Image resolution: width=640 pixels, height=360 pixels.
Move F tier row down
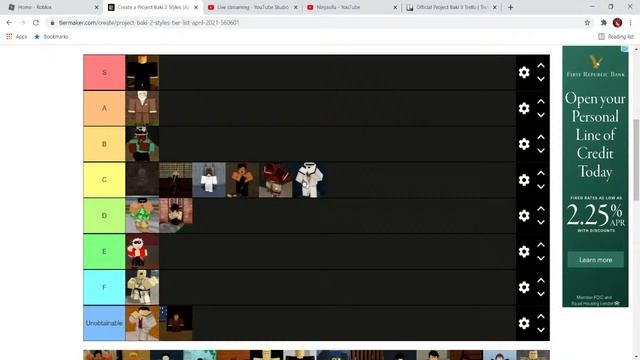[x=541, y=294]
